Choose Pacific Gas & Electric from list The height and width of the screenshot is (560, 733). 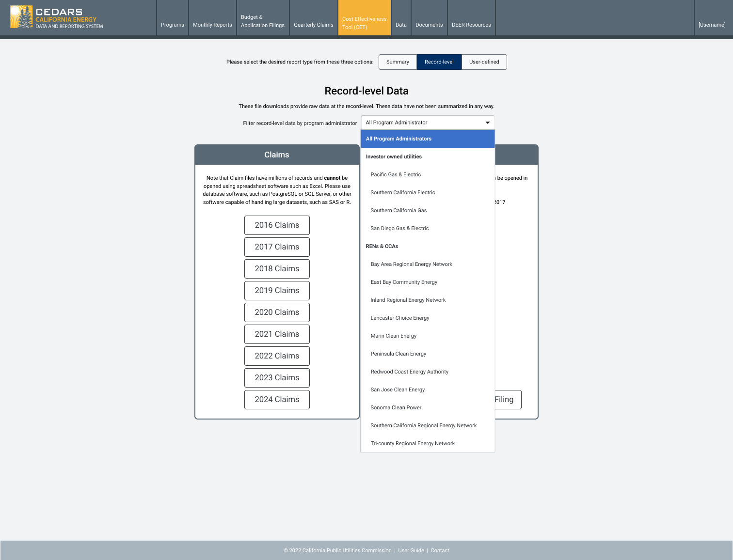coord(396,175)
